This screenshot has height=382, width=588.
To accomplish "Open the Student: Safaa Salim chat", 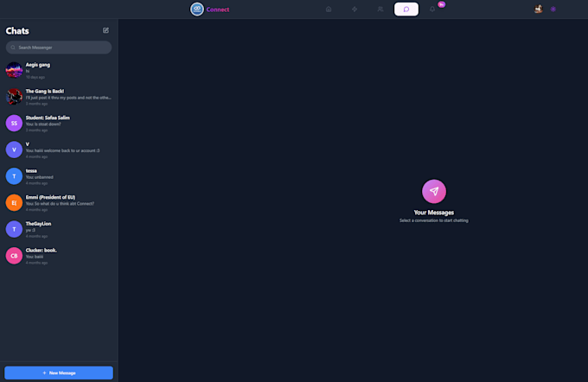I will pyautogui.click(x=59, y=124).
